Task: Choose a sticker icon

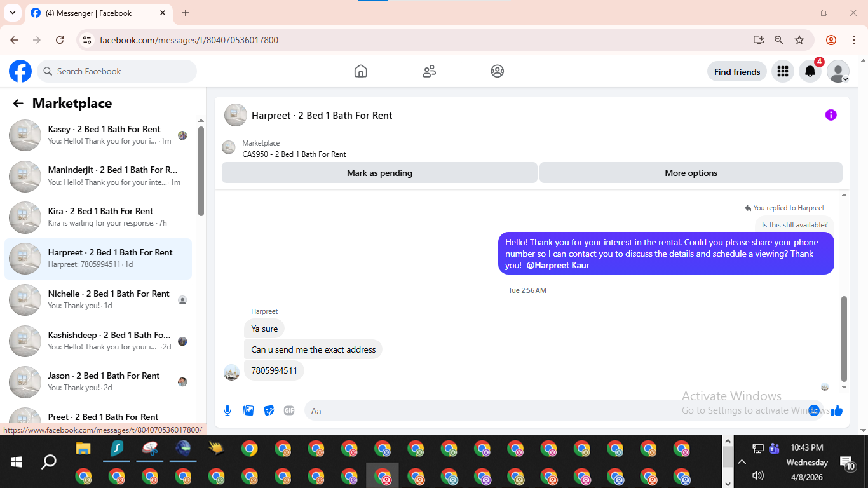Action: [x=269, y=410]
